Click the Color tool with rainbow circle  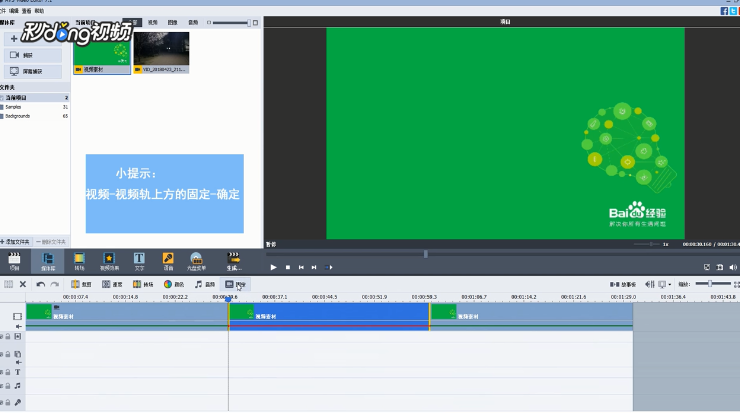click(x=174, y=284)
